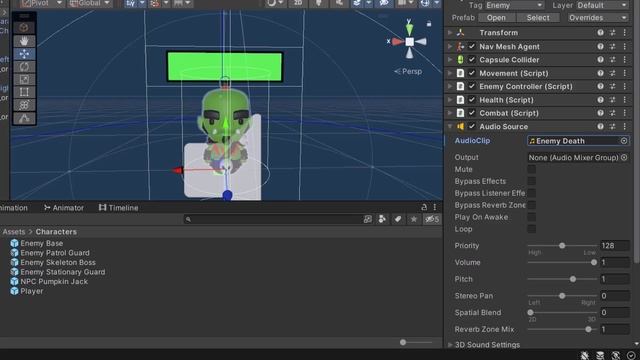640x360 pixels.
Task: Toggle 2D scene view mode
Action: click(x=298, y=3)
